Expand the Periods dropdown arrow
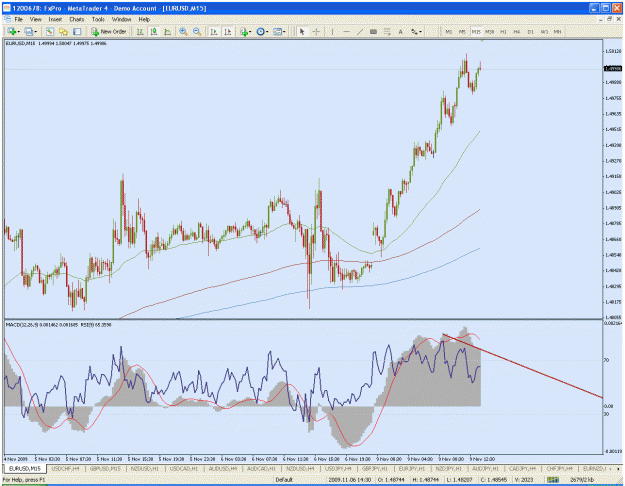The width and height of the screenshot is (625, 486). click(x=267, y=32)
